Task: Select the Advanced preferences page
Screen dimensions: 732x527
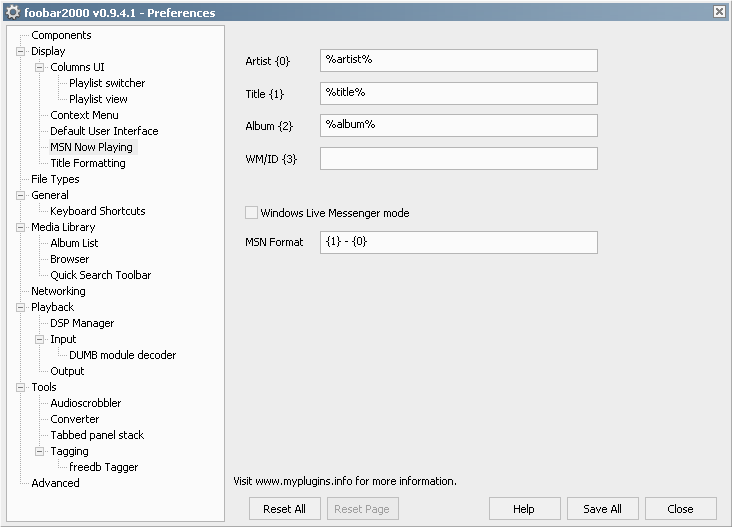Action: [55, 483]
